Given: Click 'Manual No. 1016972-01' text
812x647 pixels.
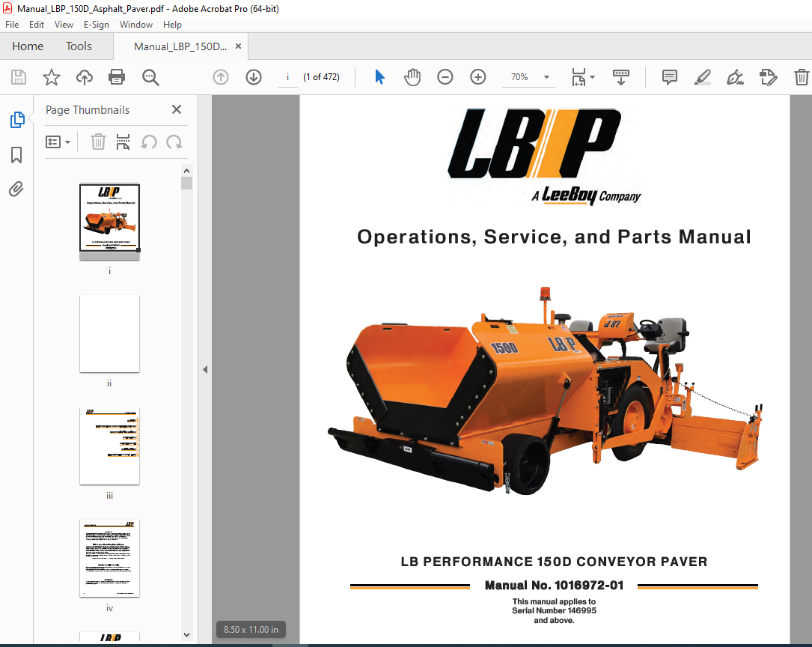Looking at the screenshot, I should [554, 586].
